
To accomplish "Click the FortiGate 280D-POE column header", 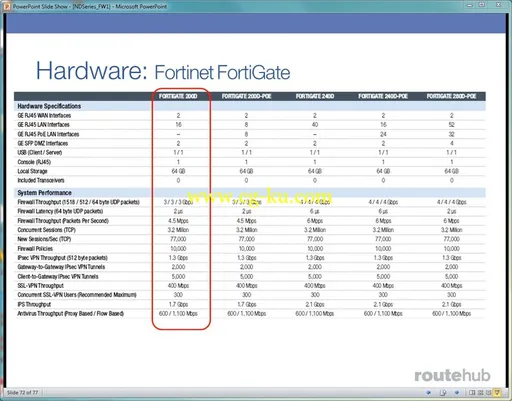I will pyautogui.click(x=451, y=96).
